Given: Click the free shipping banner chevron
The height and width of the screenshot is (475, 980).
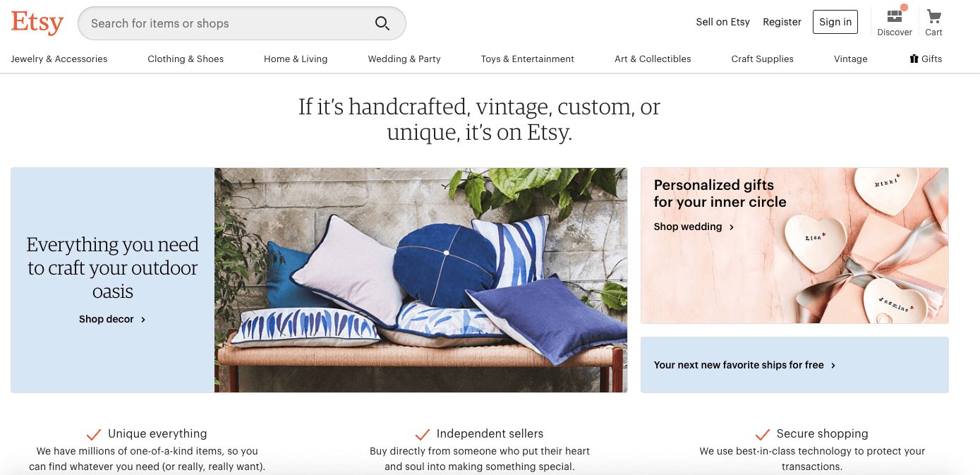Looking at the screenshot, I should coord(833,366).
